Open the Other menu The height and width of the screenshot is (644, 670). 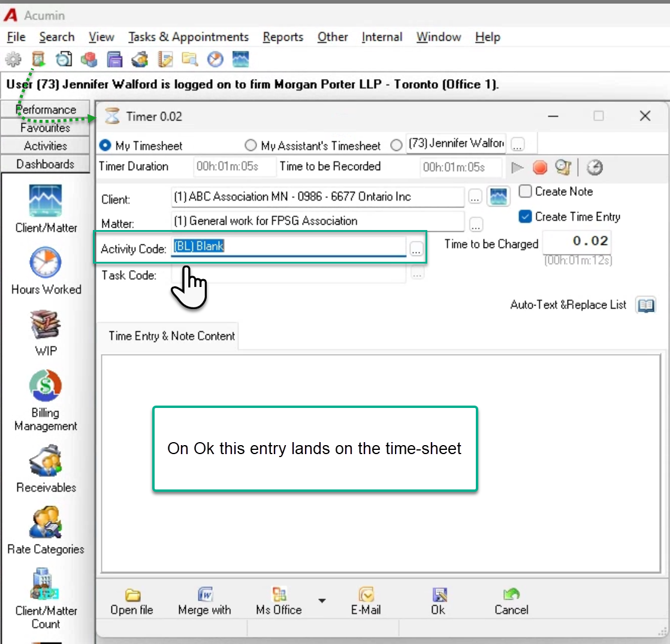pyautogui.click(x=333, y=37)
